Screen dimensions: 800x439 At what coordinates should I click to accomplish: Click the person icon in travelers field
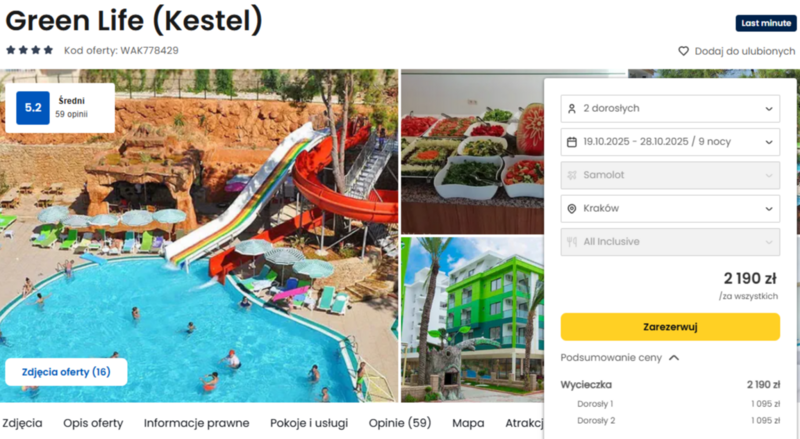click(571, 109)
